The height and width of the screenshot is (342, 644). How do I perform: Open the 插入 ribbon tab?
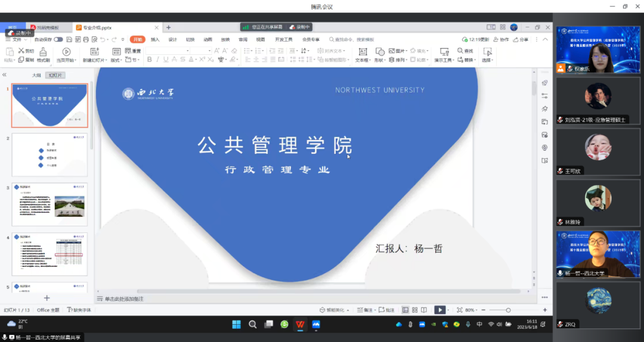(x=155, y=39)
